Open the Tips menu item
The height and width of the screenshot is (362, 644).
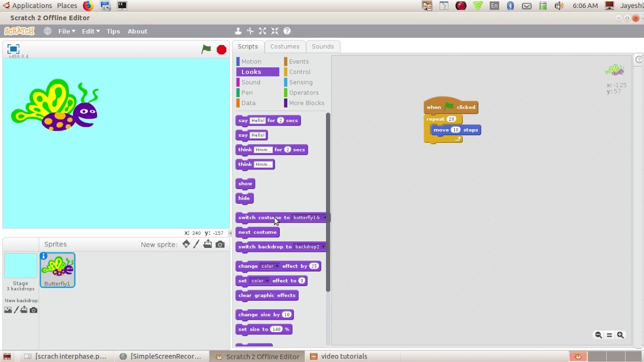click(113, 31)
